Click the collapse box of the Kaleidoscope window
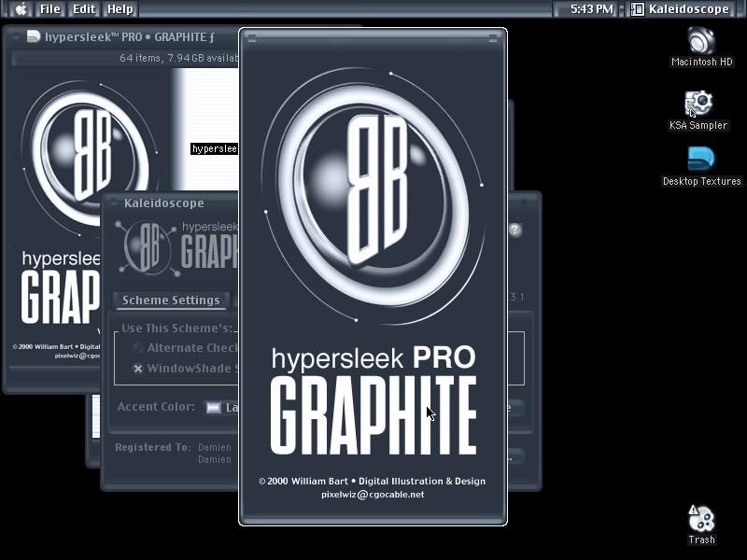The width and height of the screenshot is (747, 560). 525,203
